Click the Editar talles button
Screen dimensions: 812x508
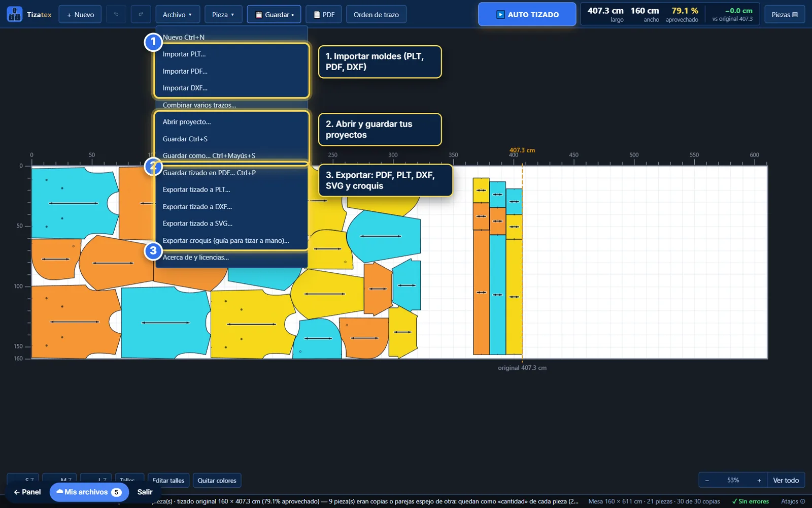click(x=168, y=481)
